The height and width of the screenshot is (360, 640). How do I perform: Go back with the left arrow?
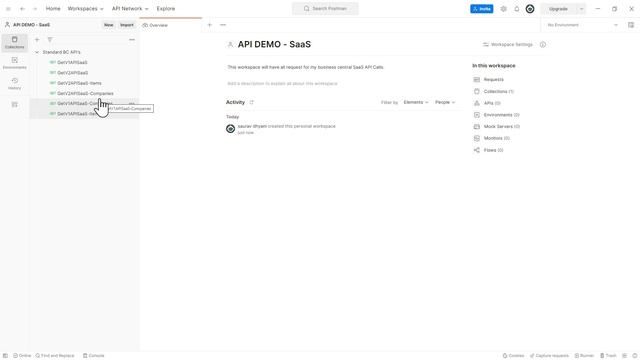click(22, 9)
